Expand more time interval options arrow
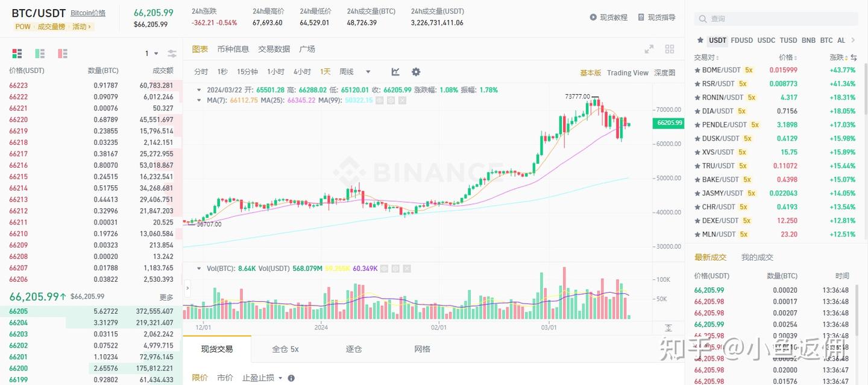Image resolution: width=868 pixels, height=385 pixels. point(368,72)
